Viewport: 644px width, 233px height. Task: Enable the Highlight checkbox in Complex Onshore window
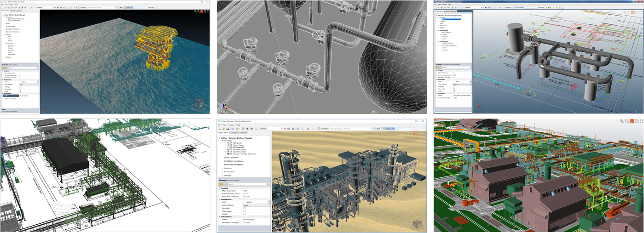point(244,208)
